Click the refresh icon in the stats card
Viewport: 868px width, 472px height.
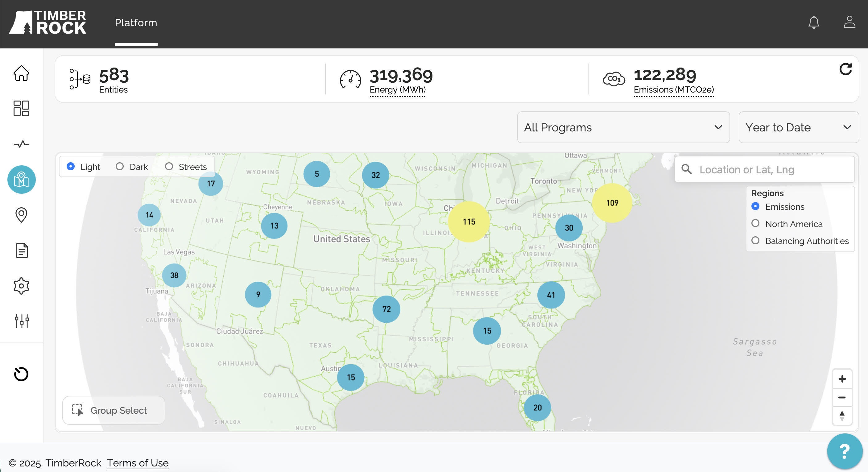[x=845, y=69]
